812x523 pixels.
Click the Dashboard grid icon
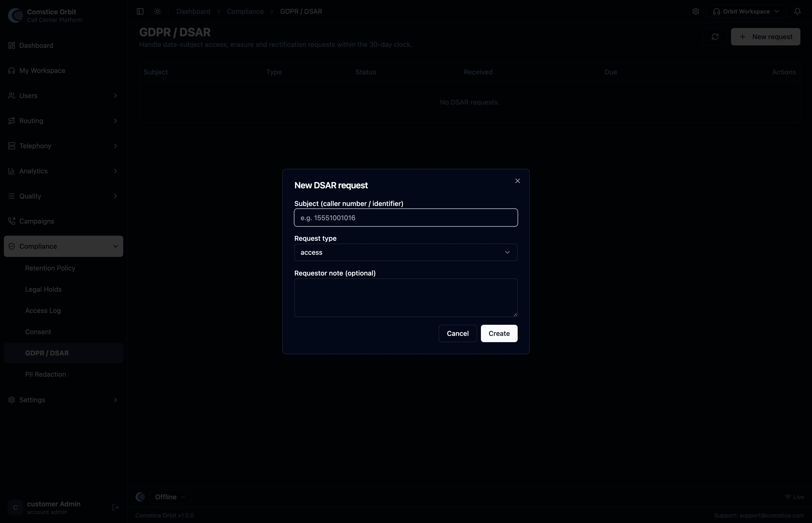pos(12,45)
